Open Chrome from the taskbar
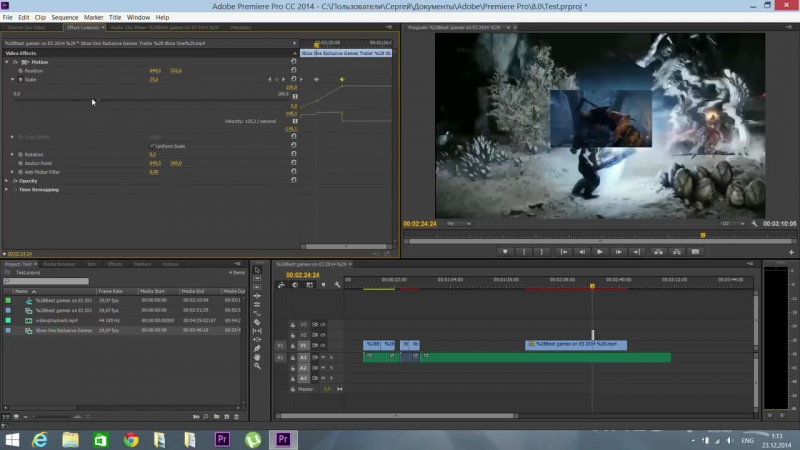Image resolution: width=800 pixels, height=450 pixels. click(131, 439)
